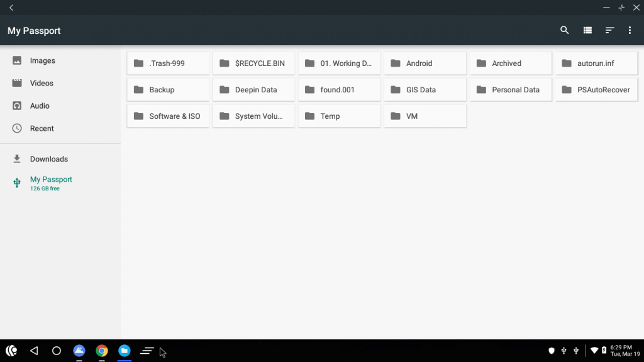Image resolution: width=644 pixels, height=362 pixels.
Task: Open the Backup folder
Action: [168, 89]
